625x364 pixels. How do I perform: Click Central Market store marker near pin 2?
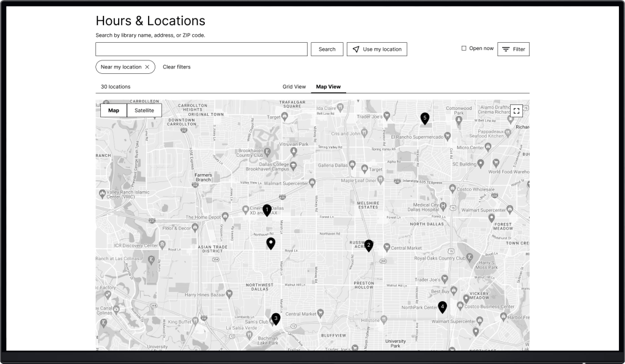pyautogui.click(x=386, y=247)
